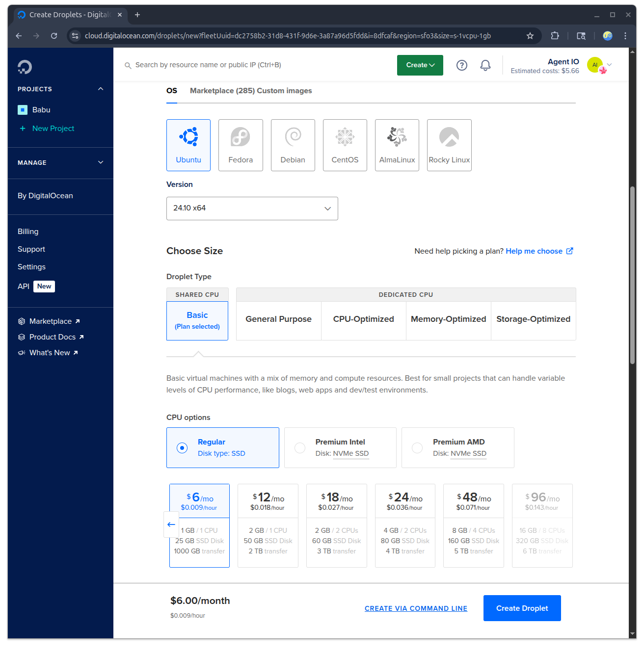644x654 pixels.
Task: Open Settings page
Action: [x=31, y=267]
